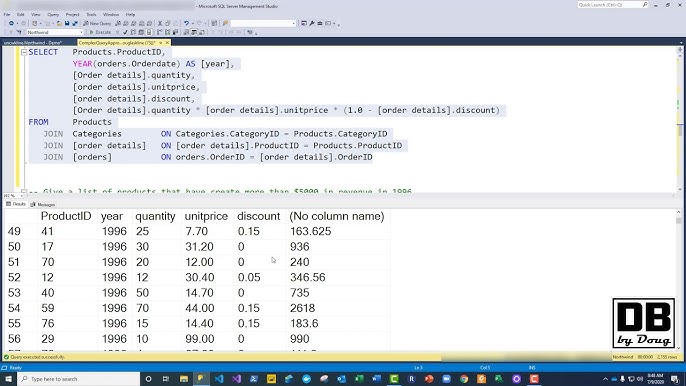Toggle the Results to Grid button

click(194, 32)
